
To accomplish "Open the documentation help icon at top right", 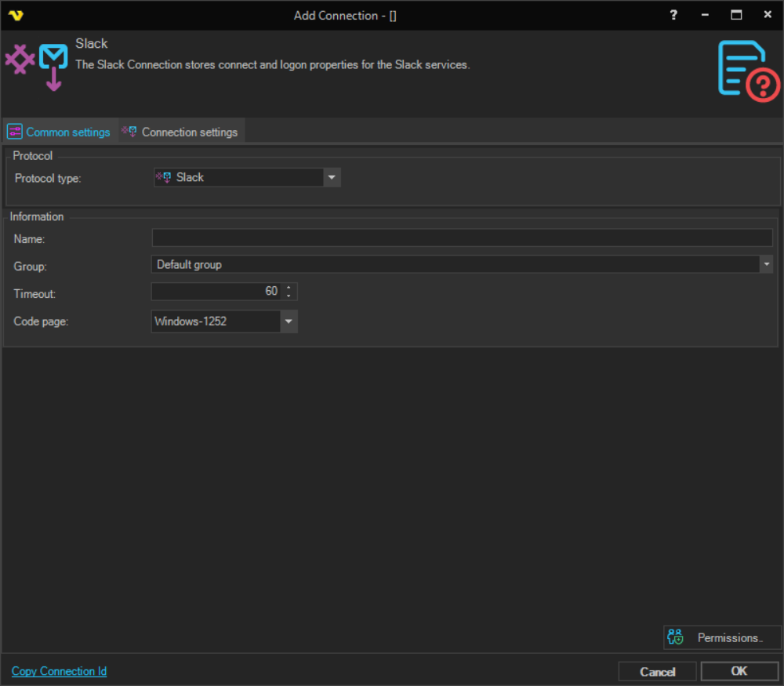I will pyautogui.click(x=749, y=71).
